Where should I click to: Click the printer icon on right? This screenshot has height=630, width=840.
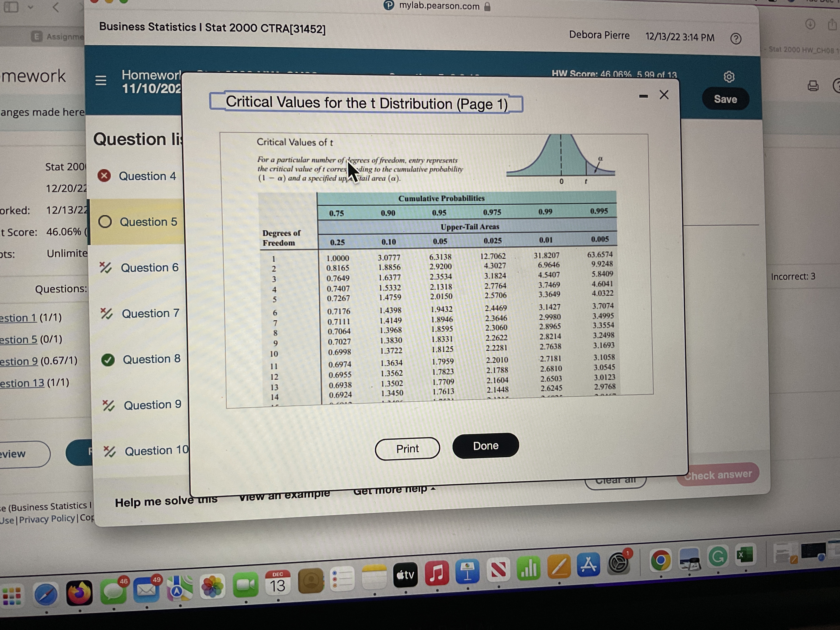coord(813,86)
